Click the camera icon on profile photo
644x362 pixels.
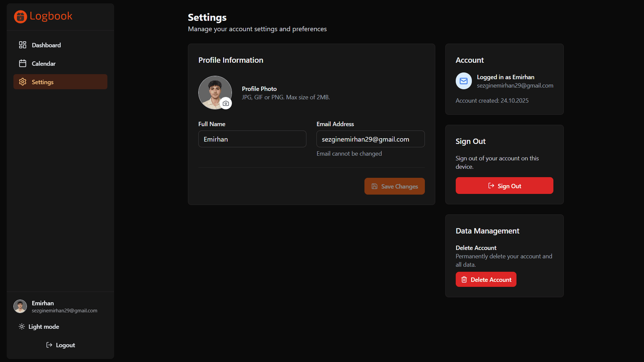(x=226, y=103)
